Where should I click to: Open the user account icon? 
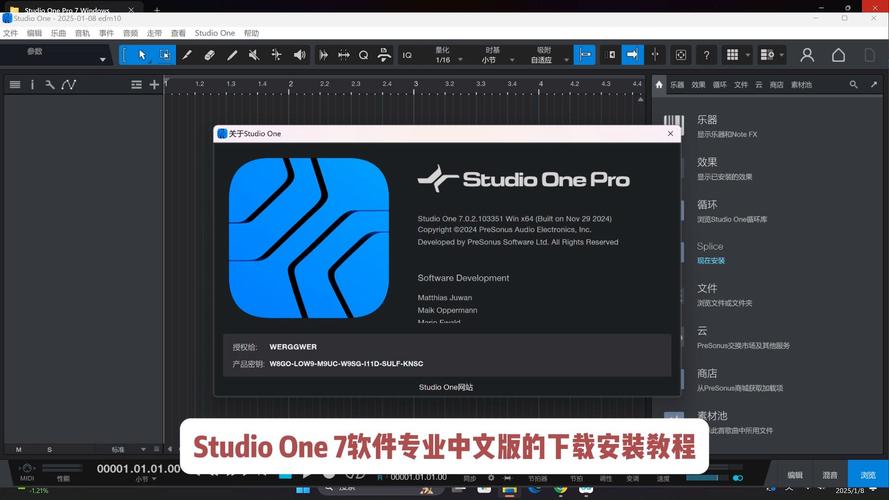807,55
